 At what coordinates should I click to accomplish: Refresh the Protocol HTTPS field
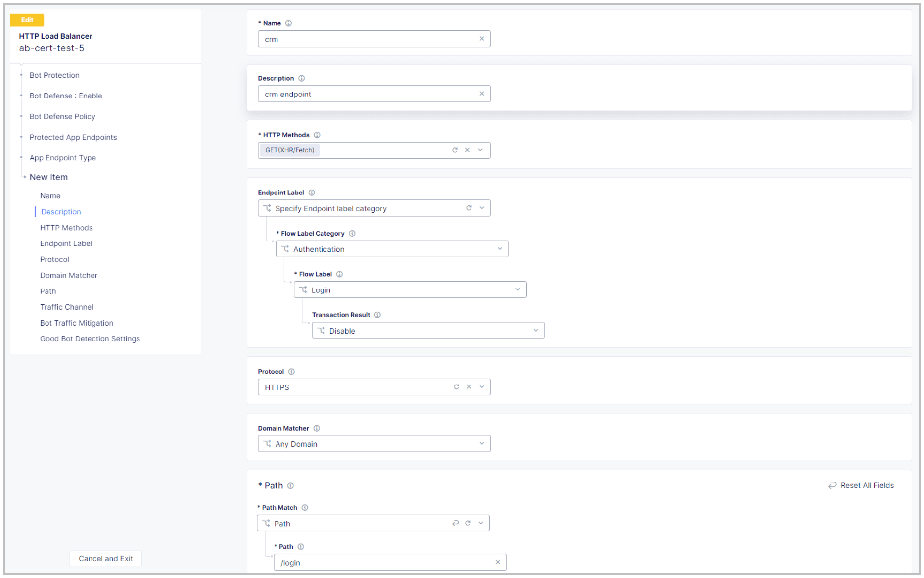tap(456, 387)
